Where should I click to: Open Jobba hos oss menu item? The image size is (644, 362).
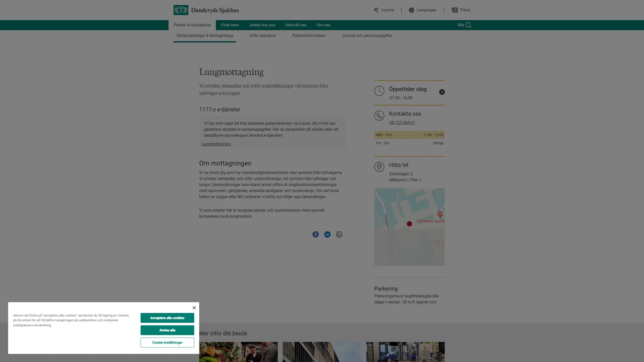click(x=262, y=25)
